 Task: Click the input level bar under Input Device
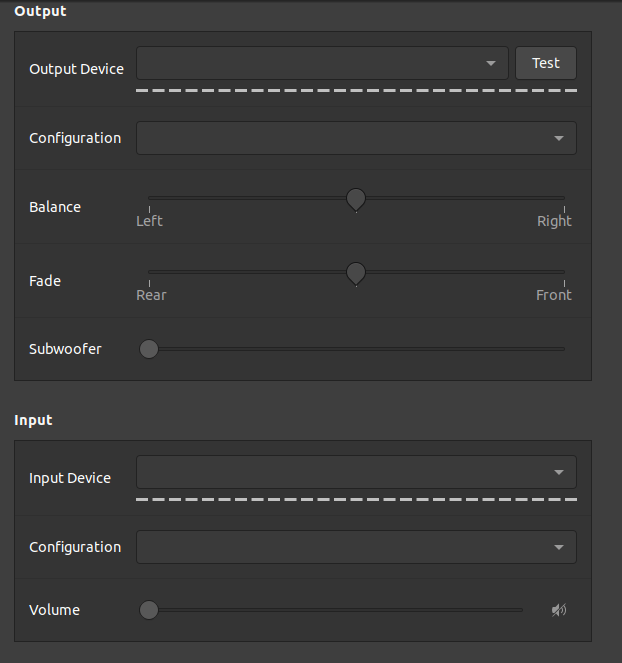click(356, 498)
